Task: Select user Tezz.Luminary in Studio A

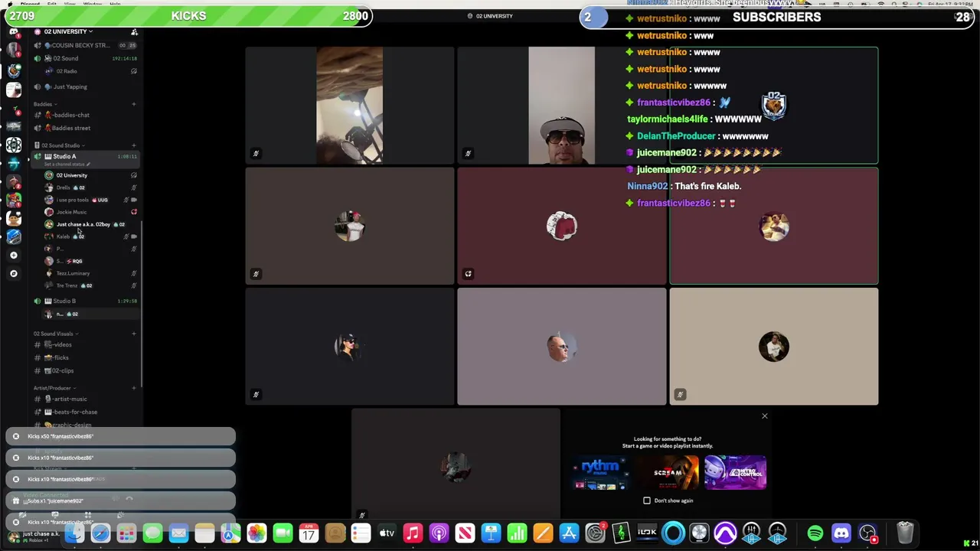Action: click(90, 273)
